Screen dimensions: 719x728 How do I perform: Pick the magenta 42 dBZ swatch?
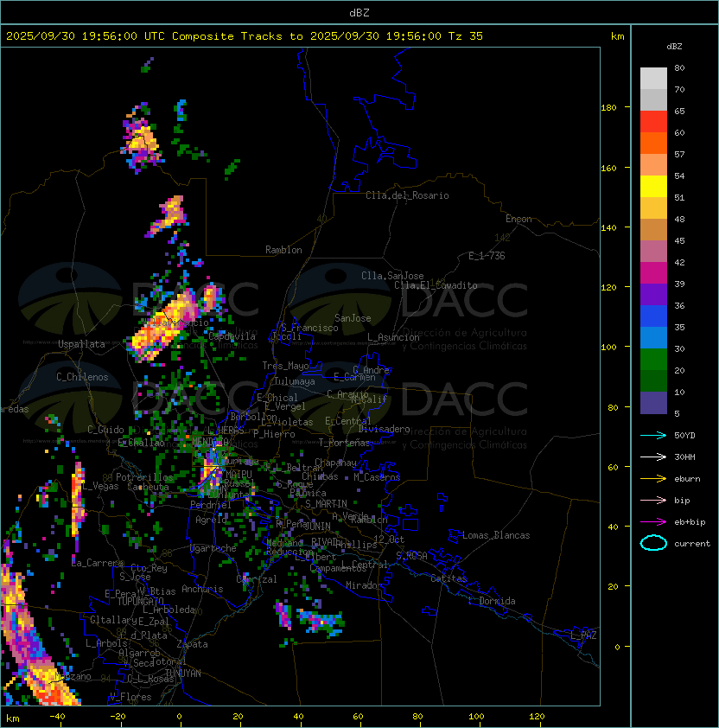tap(653, 273)
